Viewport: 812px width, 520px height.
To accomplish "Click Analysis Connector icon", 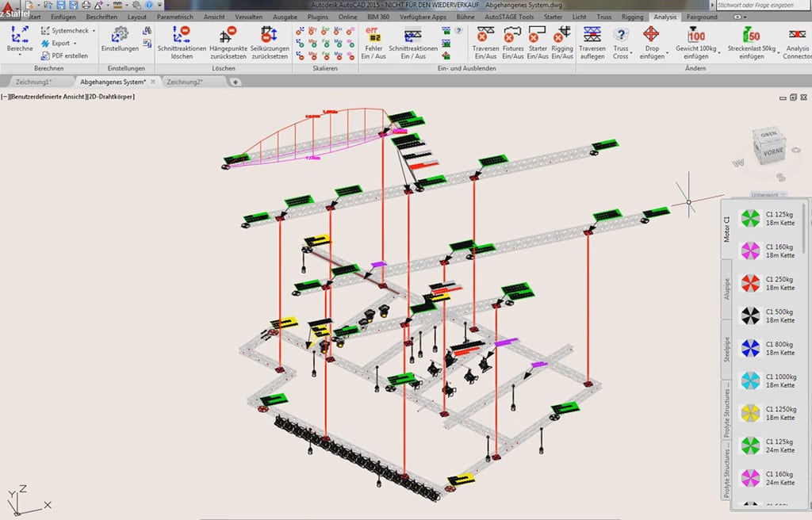I will [797, 34].
